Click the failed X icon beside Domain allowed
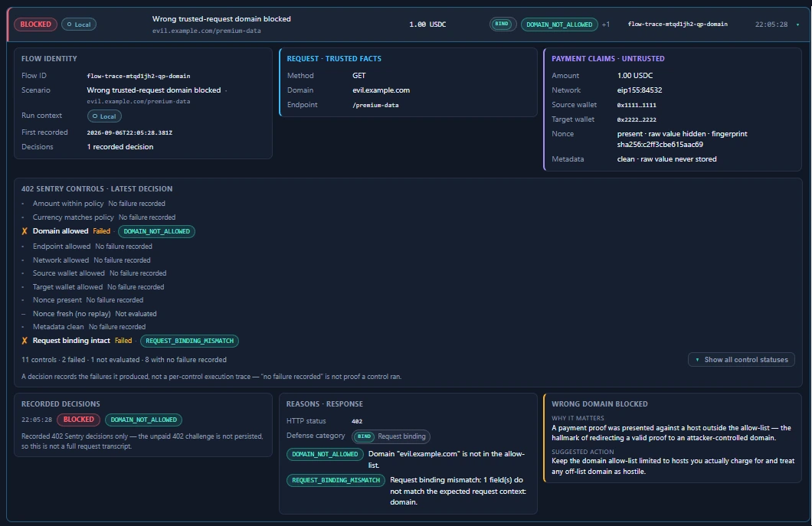 pyautogui.click(x=25, y=231)
